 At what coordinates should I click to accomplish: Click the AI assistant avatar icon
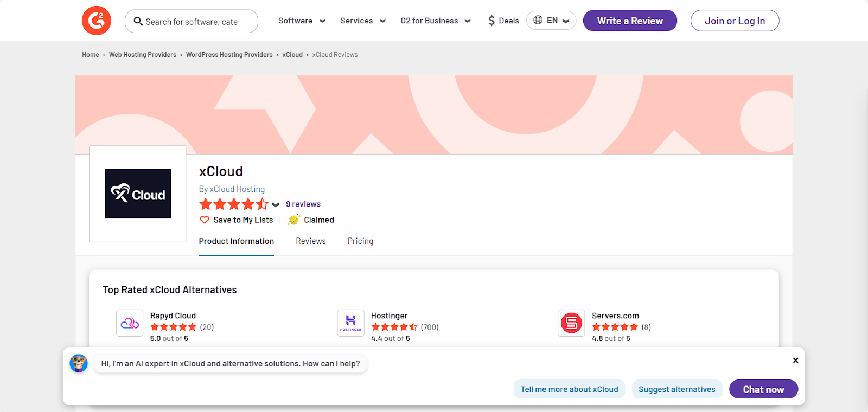tap(79, 363)
